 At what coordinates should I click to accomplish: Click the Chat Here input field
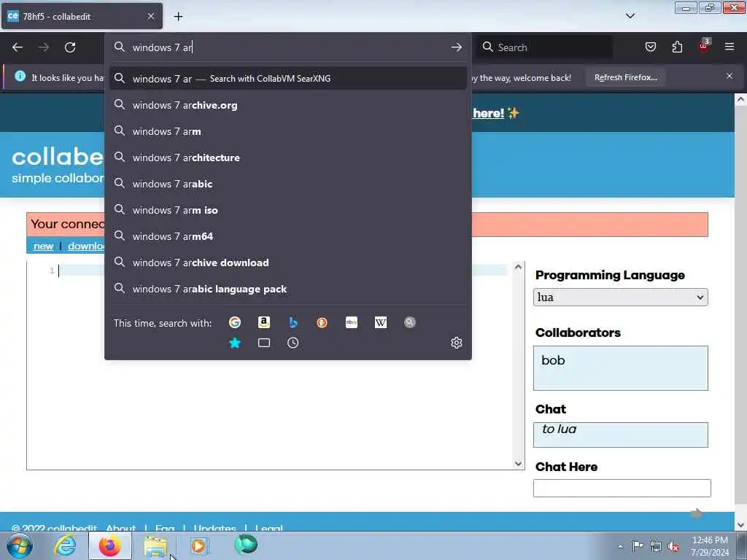(622, 488)
